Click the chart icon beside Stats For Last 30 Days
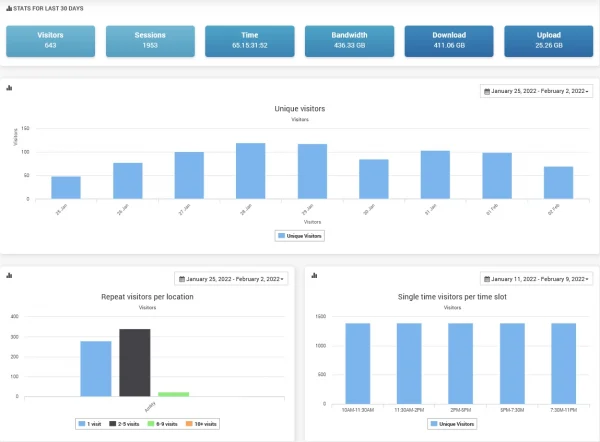Image resolution: width=600 pixels, height=442 pixels. (x=8, y=8)
